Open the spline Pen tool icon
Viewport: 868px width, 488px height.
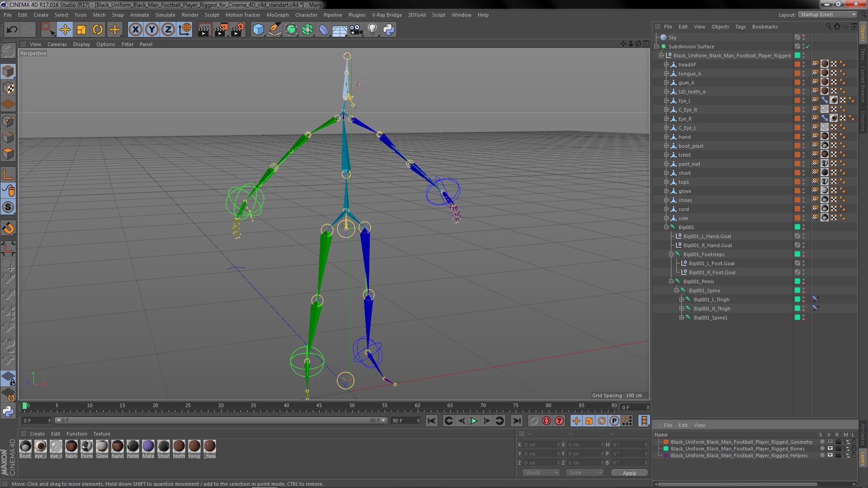click(274, 30)
